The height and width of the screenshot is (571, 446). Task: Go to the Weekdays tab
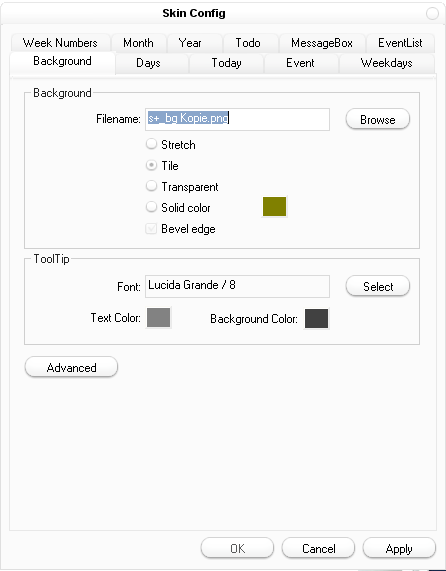tap(387, 63)
